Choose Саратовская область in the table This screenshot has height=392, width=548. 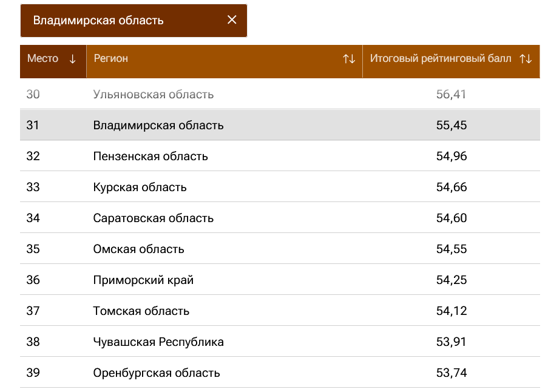pos(280,218)
